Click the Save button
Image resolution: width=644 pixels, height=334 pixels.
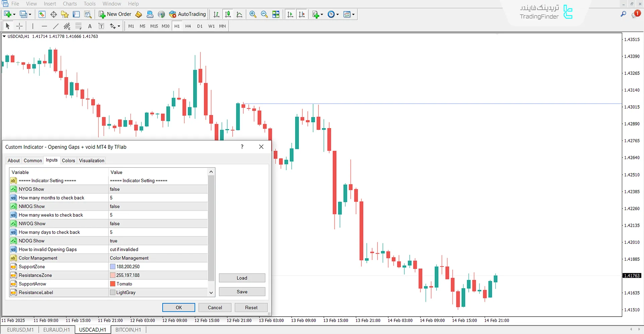(x=242, y=291)
